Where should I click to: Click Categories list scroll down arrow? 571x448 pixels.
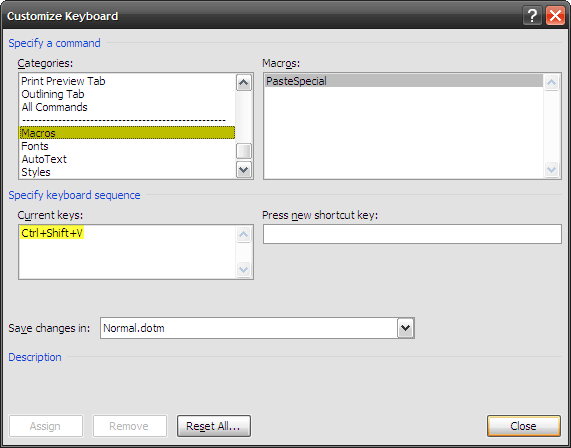(x=244, y=170)
